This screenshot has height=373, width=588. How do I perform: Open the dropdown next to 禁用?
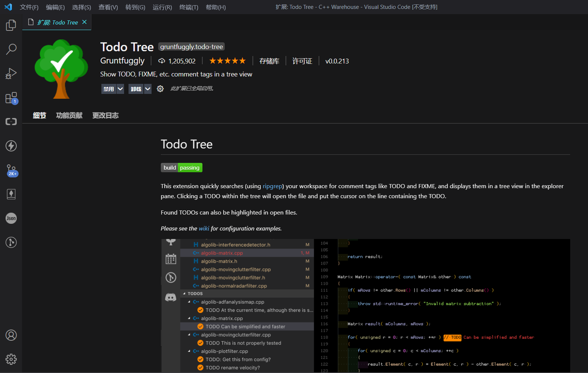point(120,89)
